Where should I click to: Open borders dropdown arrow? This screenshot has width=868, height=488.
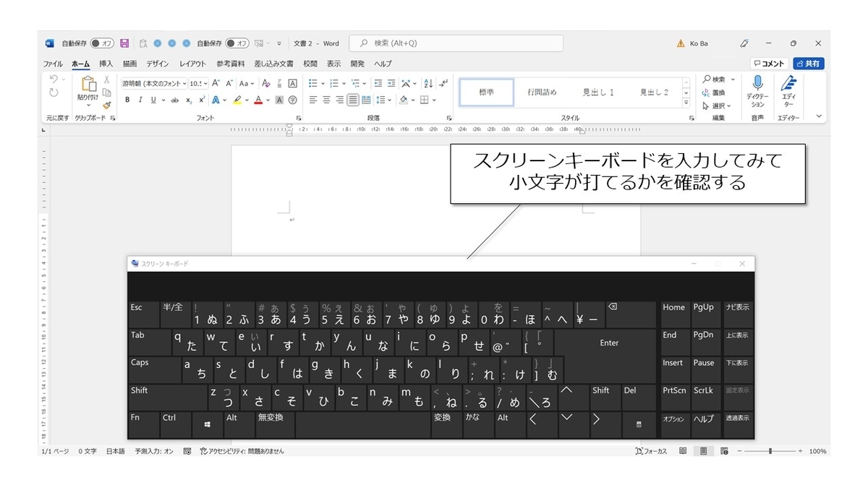[x=435, y=100]
